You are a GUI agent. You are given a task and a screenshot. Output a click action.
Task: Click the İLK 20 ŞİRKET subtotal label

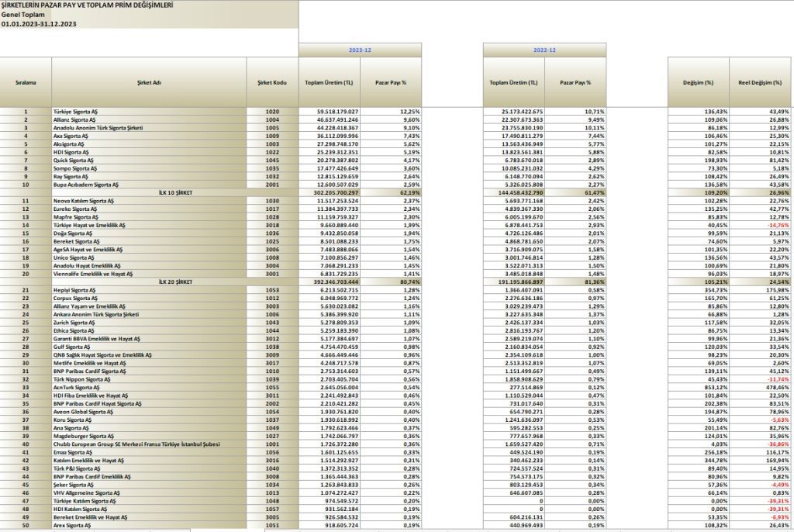point(176,282)
